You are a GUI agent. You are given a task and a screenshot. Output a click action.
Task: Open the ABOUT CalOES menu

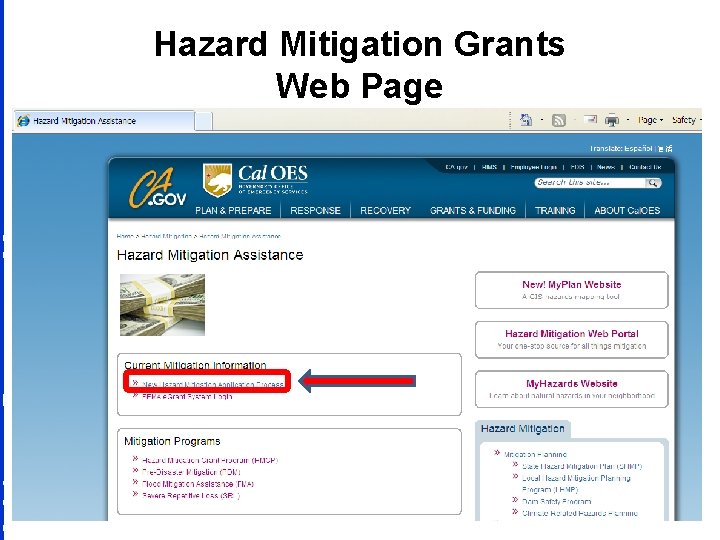click(x=627, y=210)
